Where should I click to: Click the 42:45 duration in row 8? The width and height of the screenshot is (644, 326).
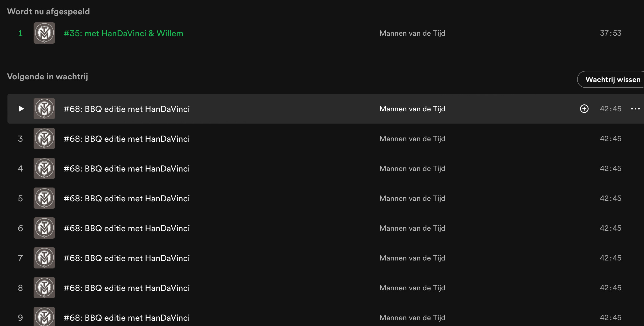point(611,288)
